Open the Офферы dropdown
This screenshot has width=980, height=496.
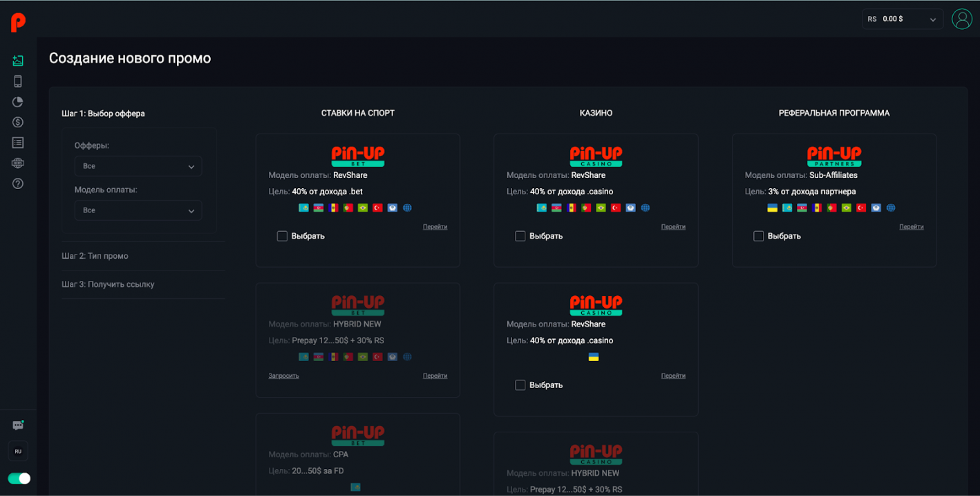[138, 166]
